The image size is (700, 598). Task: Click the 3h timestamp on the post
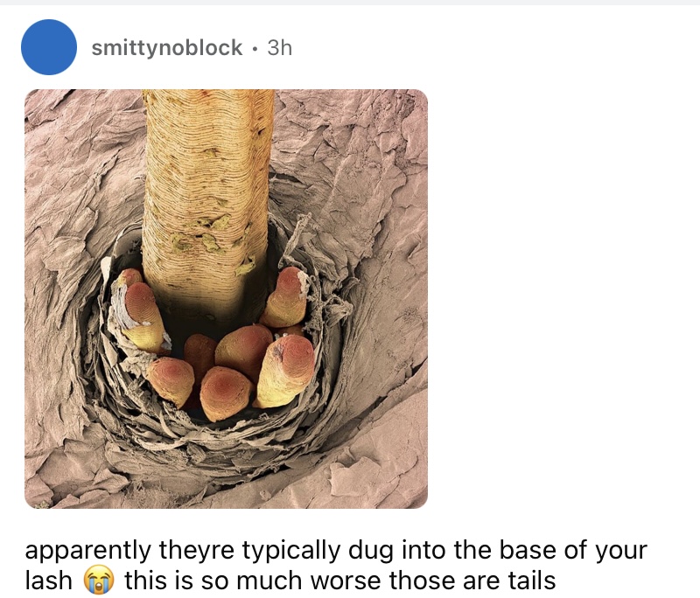279,48
